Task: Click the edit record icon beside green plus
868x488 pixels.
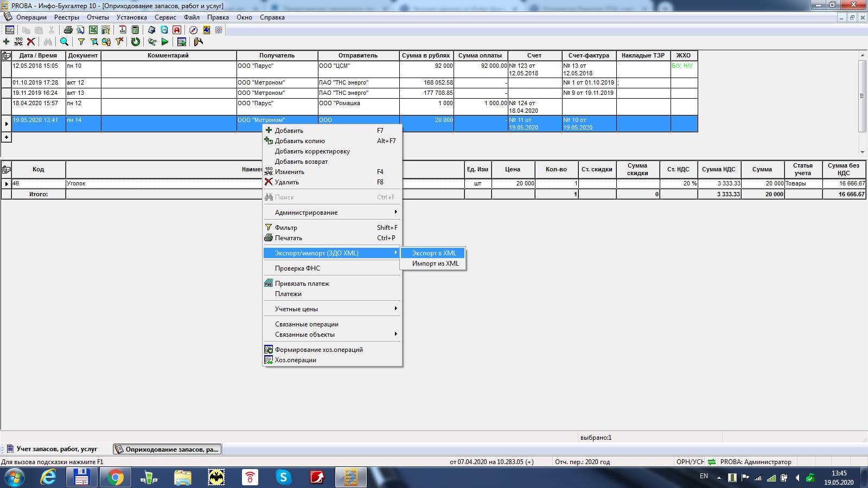Action: click(x=18, y=42)
